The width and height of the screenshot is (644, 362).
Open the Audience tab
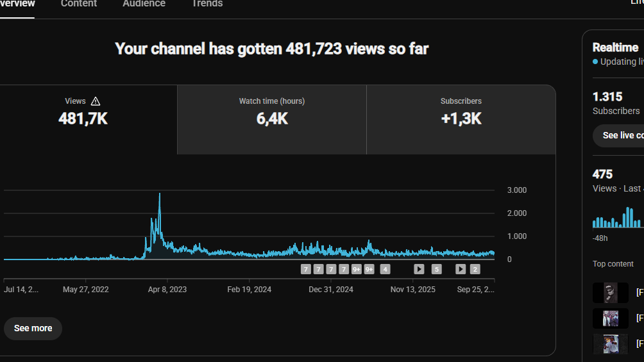click(144, 4)
